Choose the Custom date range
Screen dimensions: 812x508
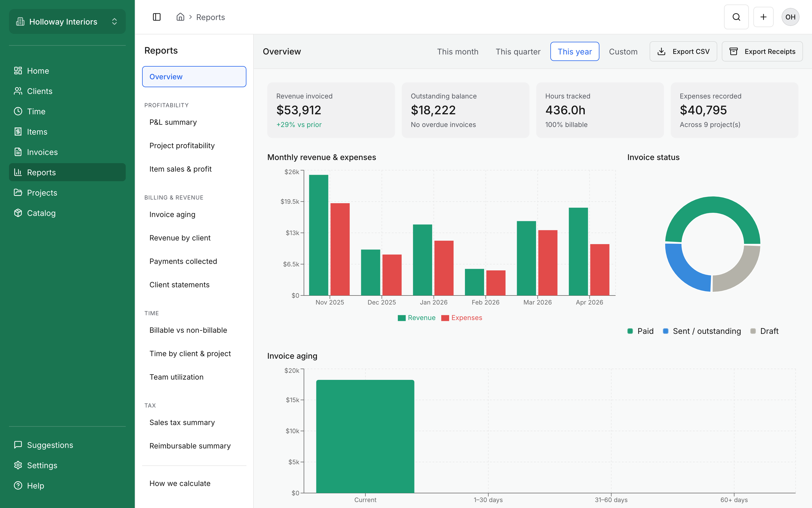click(x=623, y=52)
